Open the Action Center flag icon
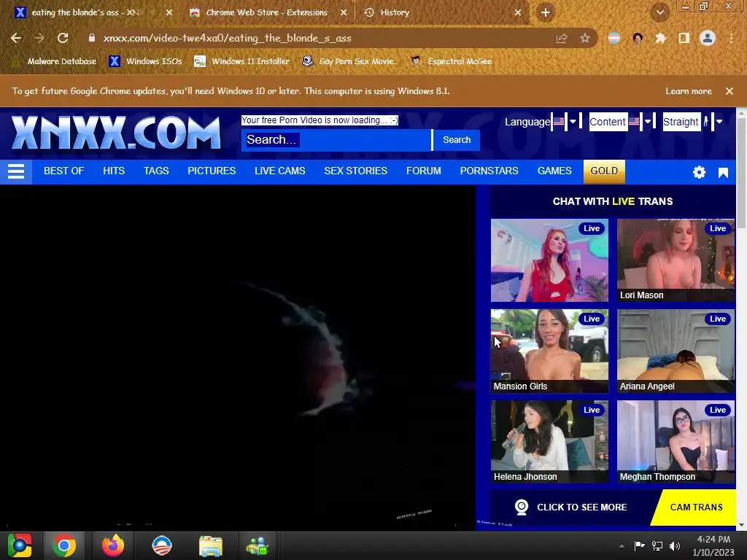 tap(639, 545)
